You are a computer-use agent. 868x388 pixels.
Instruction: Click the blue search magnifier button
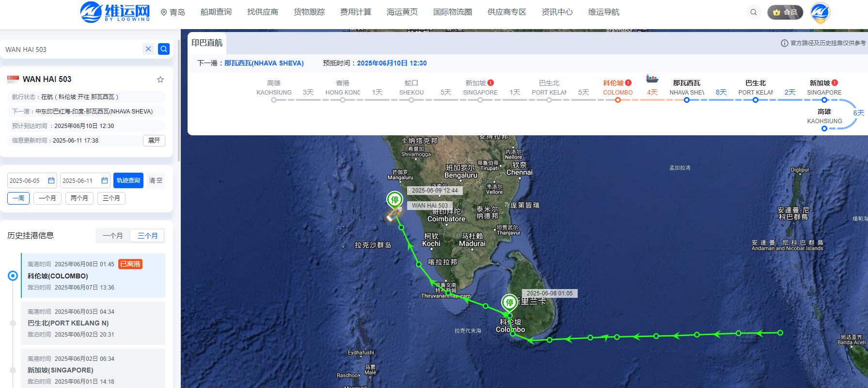point(164,49)
